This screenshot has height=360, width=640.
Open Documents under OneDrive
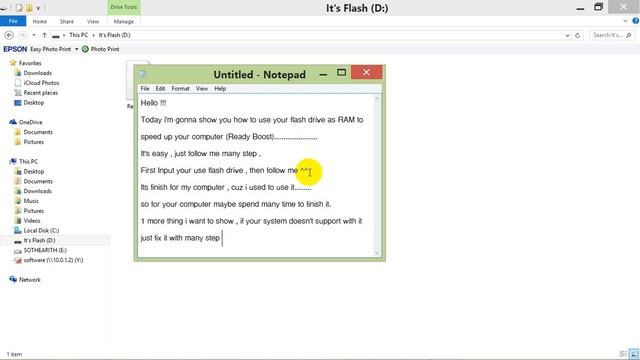(x=38, y=132)
